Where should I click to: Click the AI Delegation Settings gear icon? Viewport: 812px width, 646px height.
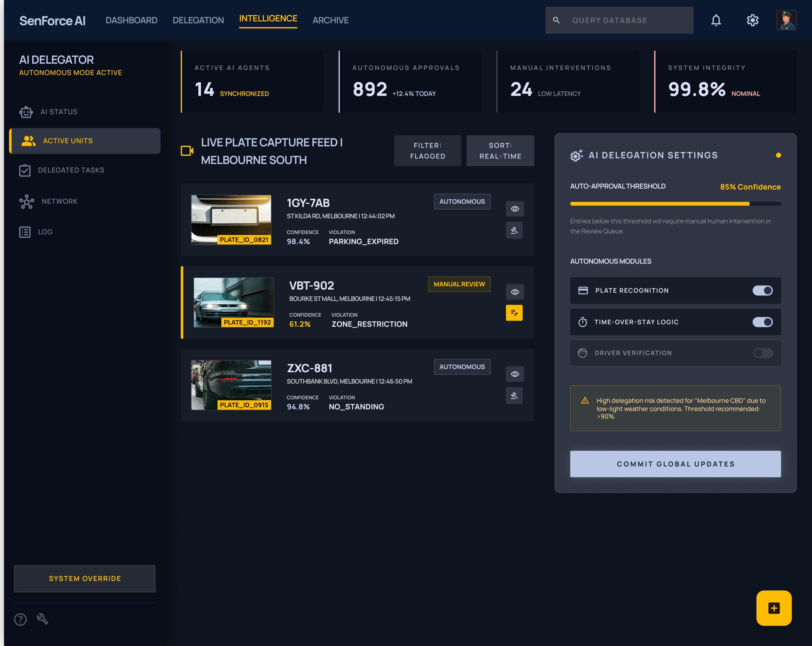[576, 155]
